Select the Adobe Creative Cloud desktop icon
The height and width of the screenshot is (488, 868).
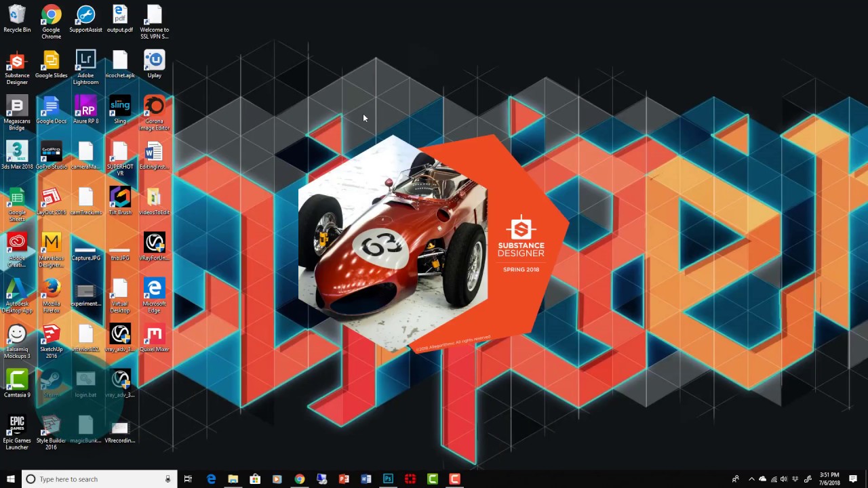[17, 251]
